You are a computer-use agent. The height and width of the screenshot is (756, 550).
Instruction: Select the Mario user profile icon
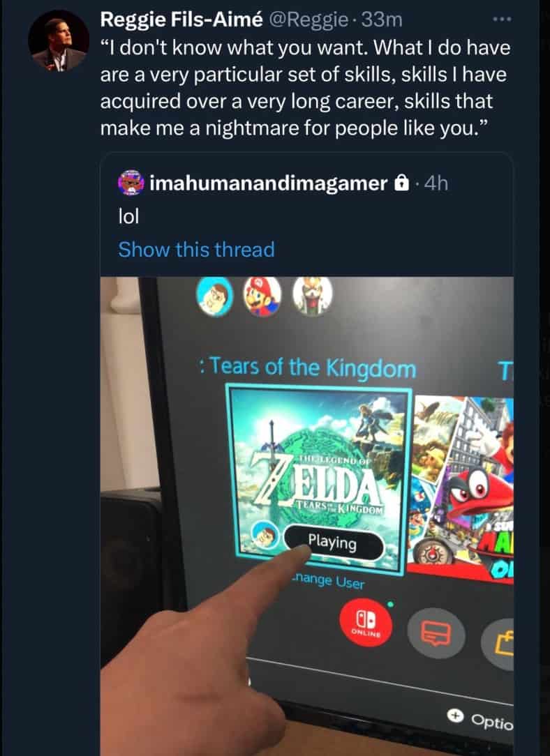(x=262, y=296)
